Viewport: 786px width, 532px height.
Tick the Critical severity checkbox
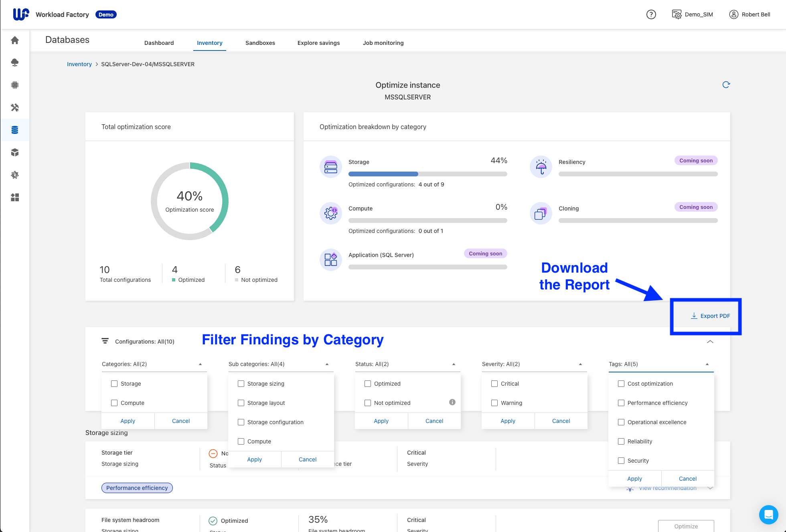click(x=494, y=384)
